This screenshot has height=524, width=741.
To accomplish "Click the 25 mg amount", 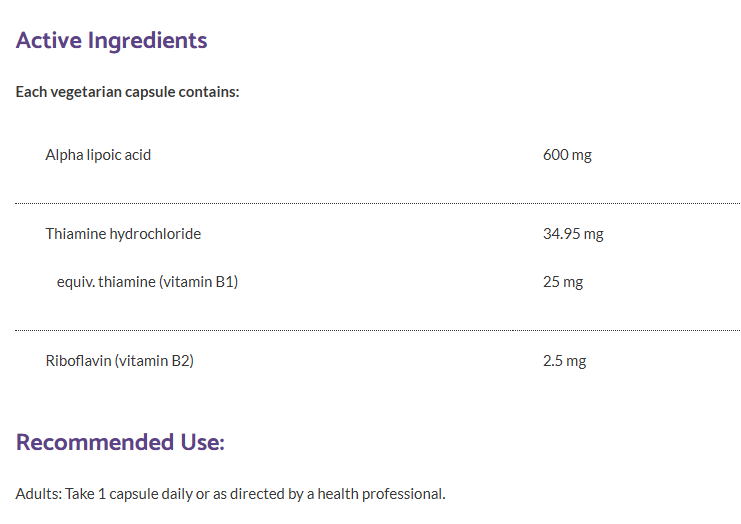I will pos(562,282).
